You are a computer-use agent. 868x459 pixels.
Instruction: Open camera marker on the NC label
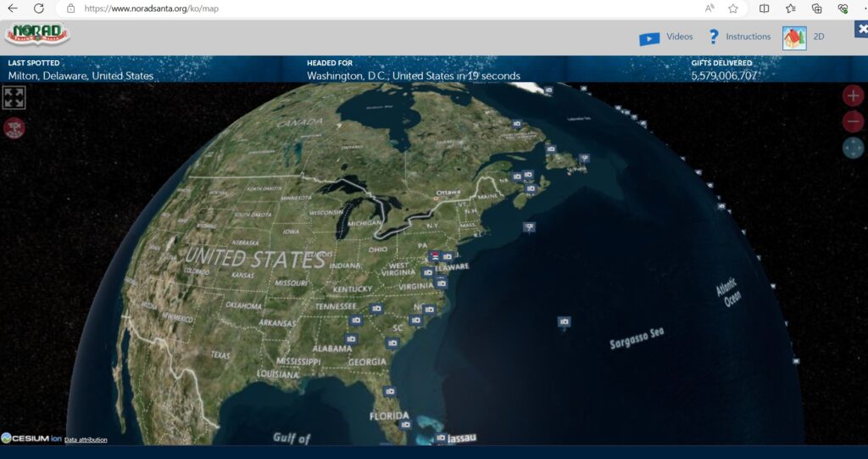(x=429, y=310)
